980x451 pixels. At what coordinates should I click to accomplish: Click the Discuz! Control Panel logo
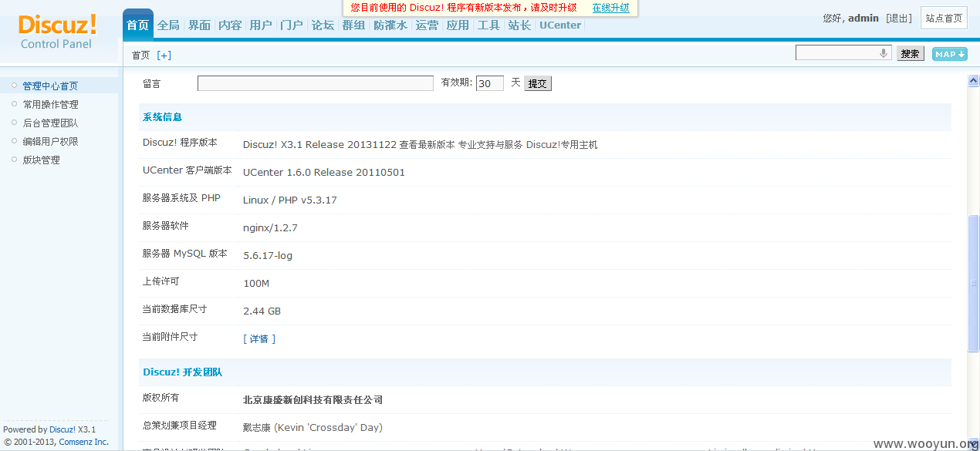[57, 32]
